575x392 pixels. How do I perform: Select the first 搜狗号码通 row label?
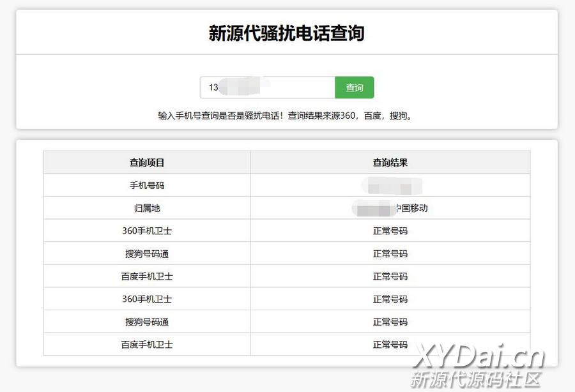pos(147,254)
